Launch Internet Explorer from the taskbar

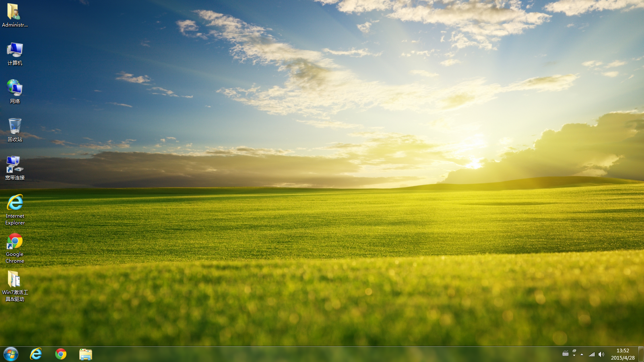click(36, 354)
